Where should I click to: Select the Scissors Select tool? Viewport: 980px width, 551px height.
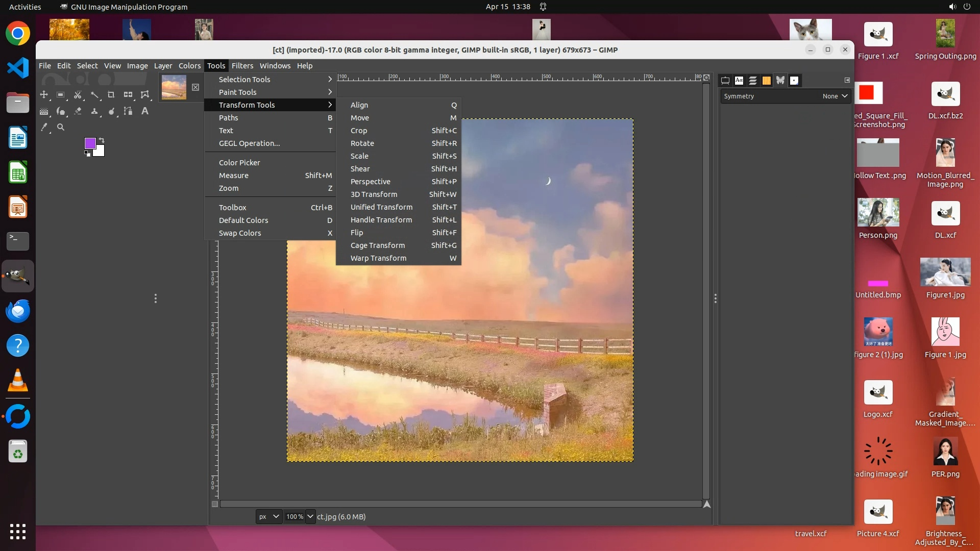(x=78, y=95)
